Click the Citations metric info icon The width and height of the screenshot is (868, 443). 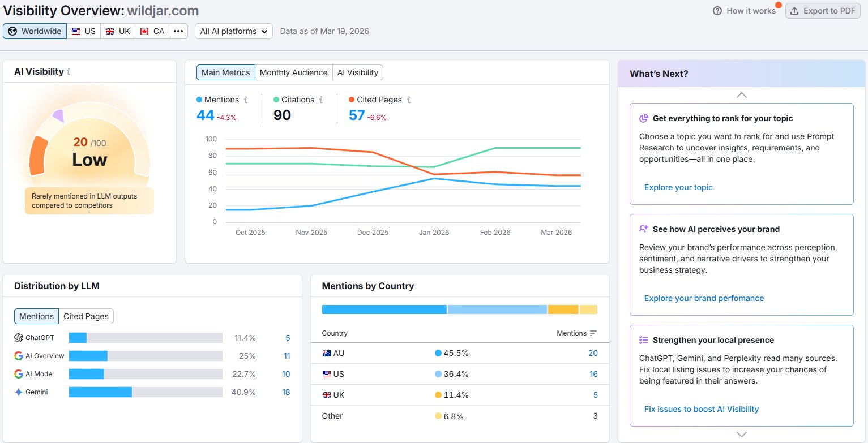pyautogui.click(x=321, y=100)
